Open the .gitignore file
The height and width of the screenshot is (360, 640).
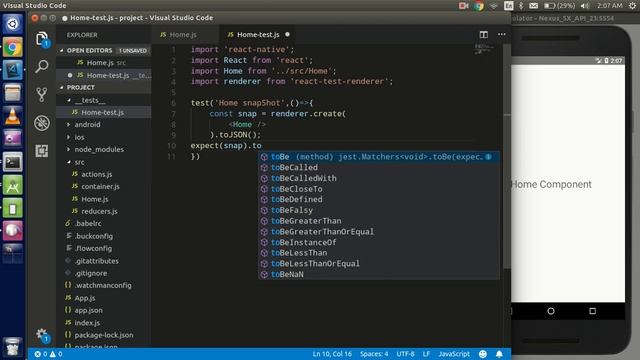[104, 273]
